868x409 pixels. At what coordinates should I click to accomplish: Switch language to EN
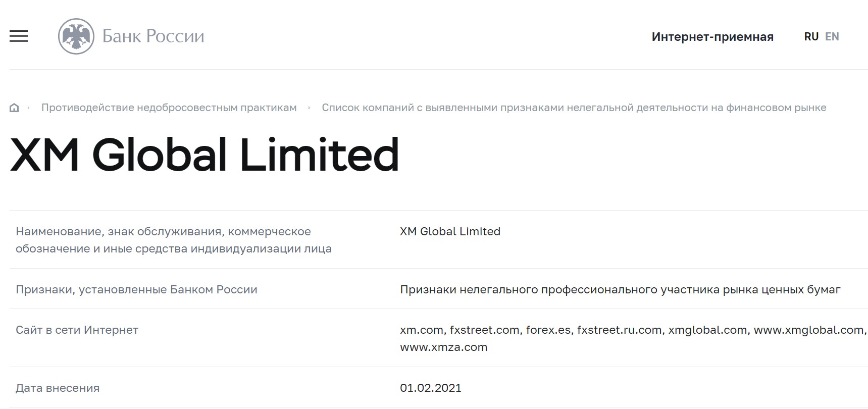(x=832, y=37)
